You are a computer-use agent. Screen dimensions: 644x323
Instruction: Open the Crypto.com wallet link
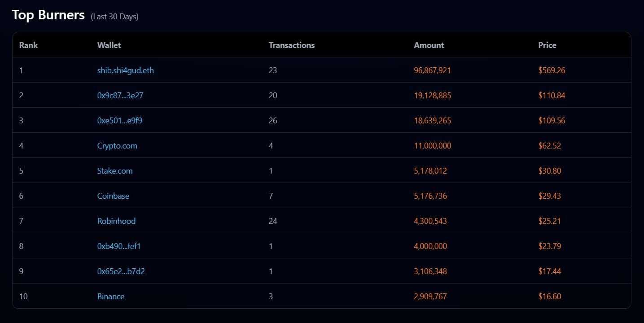117,146
